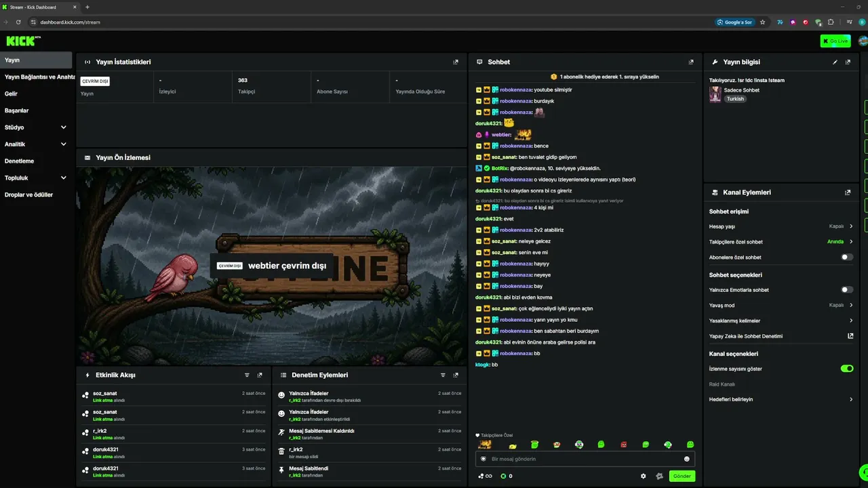Insert the fire emote from quick emotes
The height and width of the screenshot is (488, 868).
[x=485, y=445]
